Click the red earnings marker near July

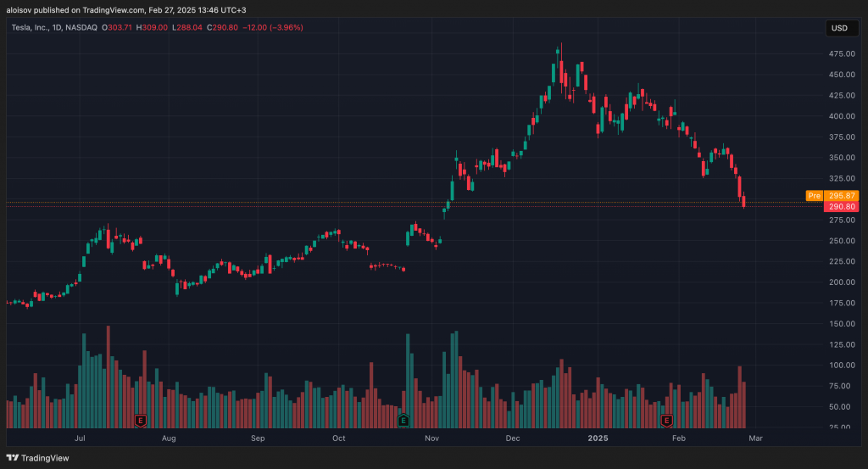141,421
